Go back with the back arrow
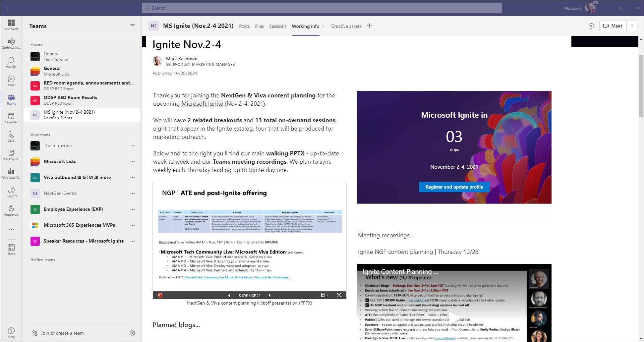Screen dimensions: 644x342 (7, 8)
